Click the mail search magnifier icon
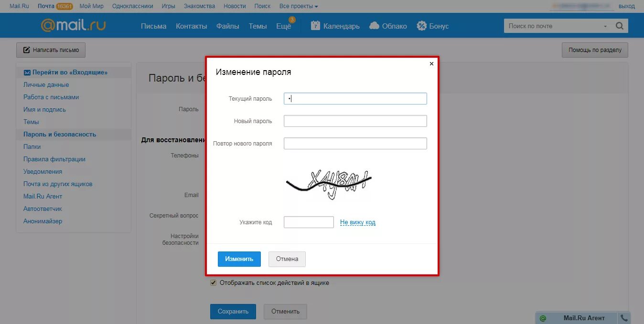 pyautogui.click(x=620, y=26)
